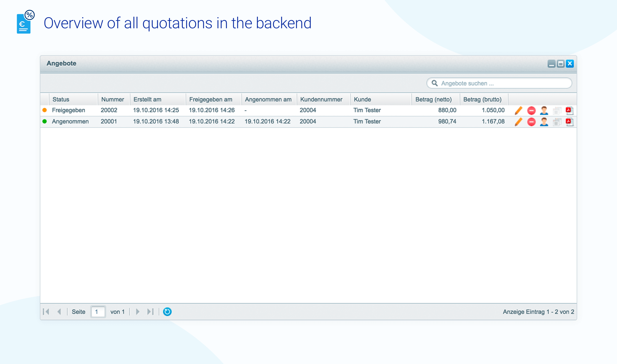
Task: Click creation date 19.10.2016 14:25
Action: coord(156,110)
